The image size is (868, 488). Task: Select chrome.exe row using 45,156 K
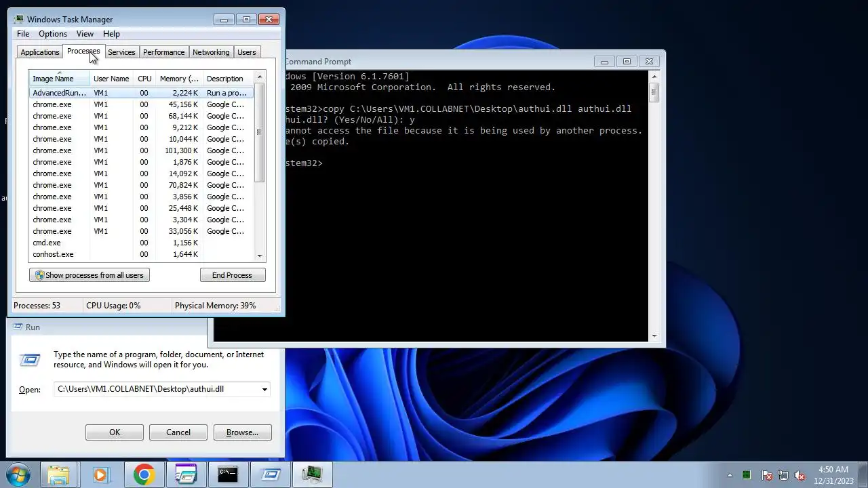141,104
